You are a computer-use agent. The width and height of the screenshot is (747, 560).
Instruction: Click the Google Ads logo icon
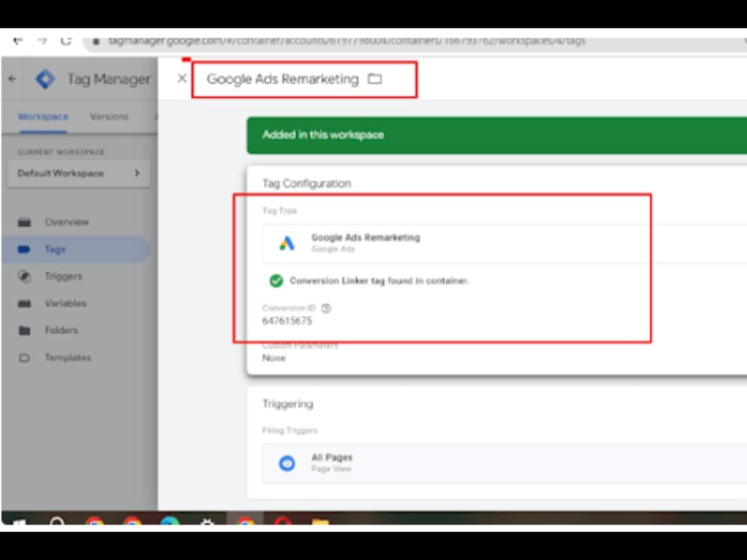287,243
